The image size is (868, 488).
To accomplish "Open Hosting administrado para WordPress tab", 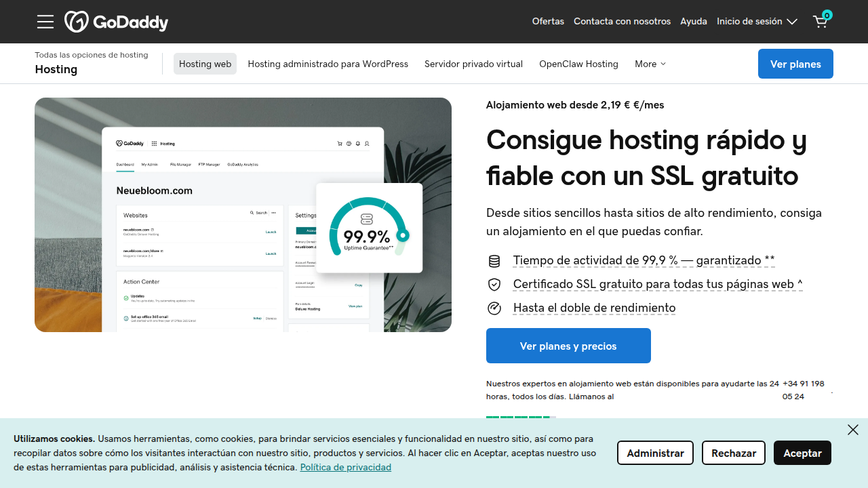I will [x=328, y=64].
